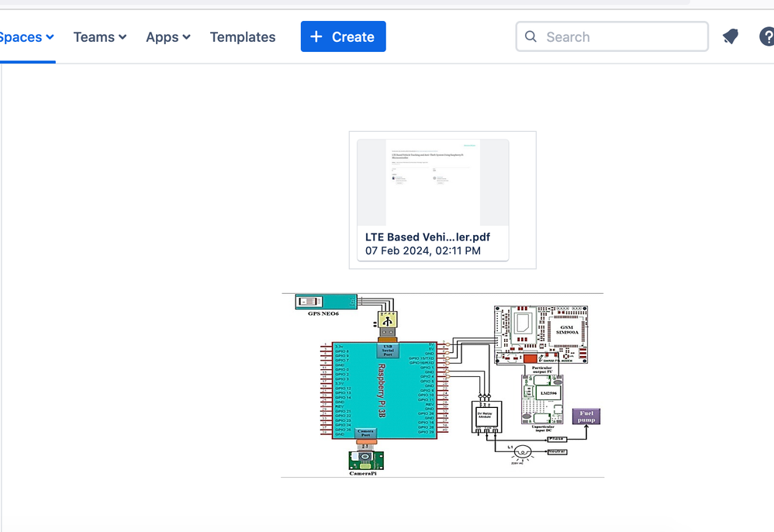Image resolution: width=774 pixels, height=532 pixels.
Task: Open the Apps dropdown
Action: pyautogui.click(x=168, y=37)
